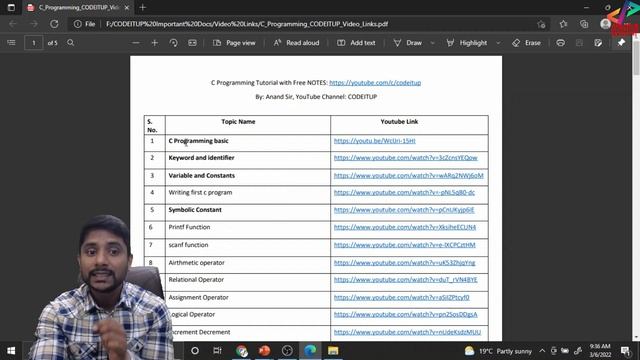Add this page to favorites star
640x360 pixels.
tap(541, 24)
